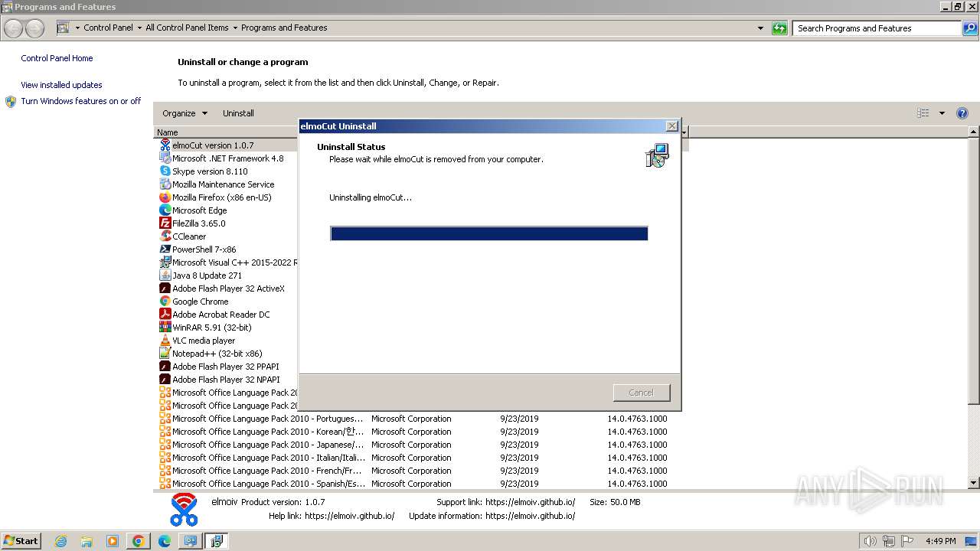The image size is (980, 551).
Task: Select the Skype version 8.110 icon
Action: tap(165, 171)
